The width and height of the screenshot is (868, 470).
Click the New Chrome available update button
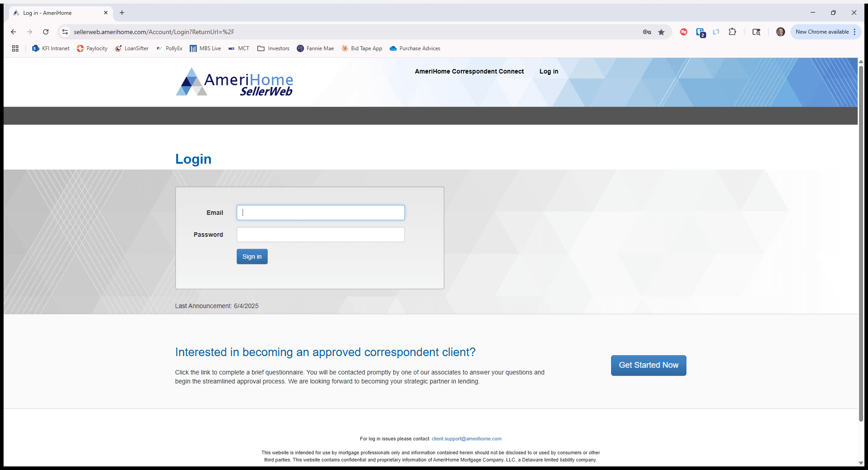tap(822, 32)
